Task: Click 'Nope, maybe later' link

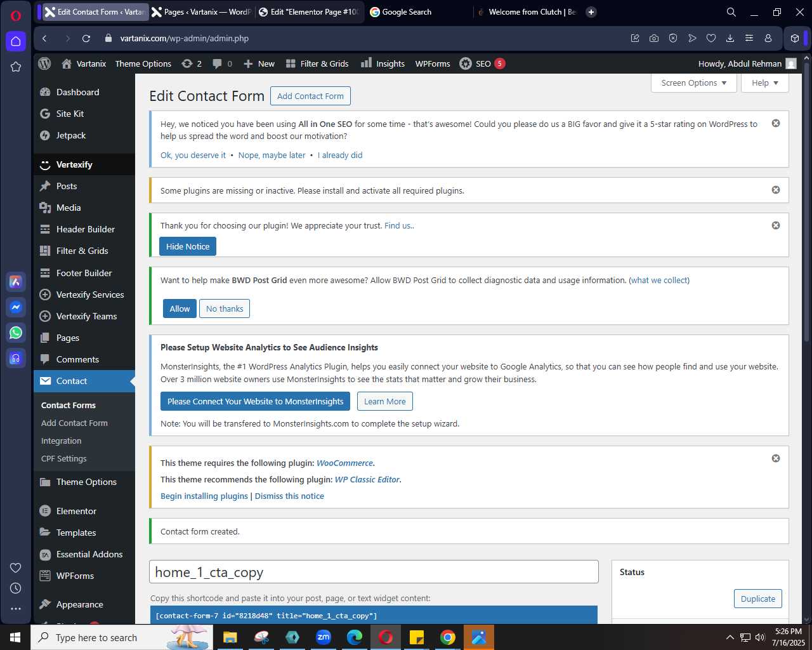Action: (x=272, y=155)
